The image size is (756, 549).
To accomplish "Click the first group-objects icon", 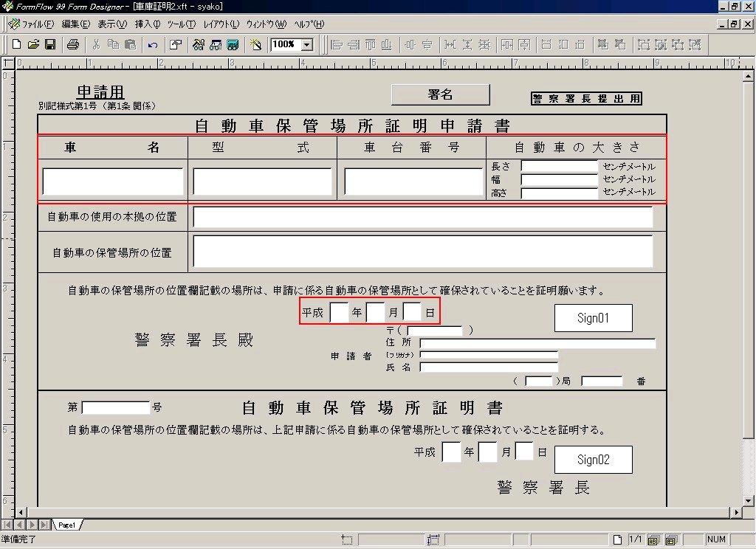I will click(x=644, y=45).
